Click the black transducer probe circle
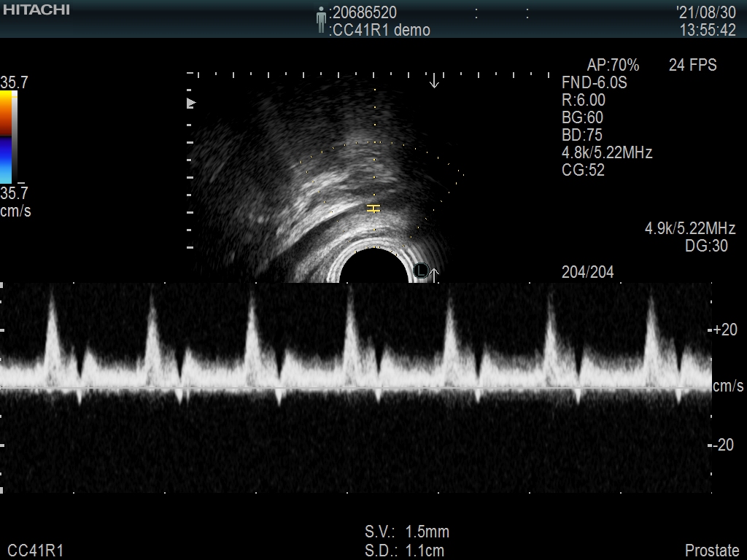 tap(374, 266)
